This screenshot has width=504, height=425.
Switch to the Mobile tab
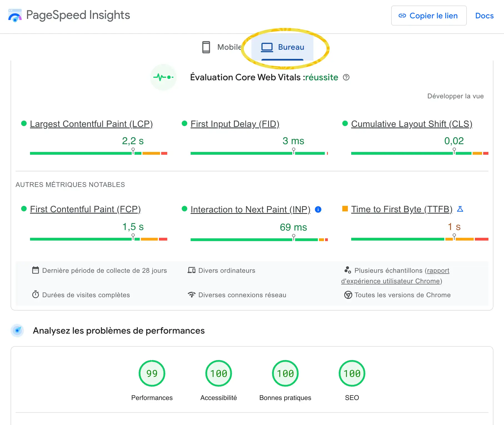(x=222, y=47)
